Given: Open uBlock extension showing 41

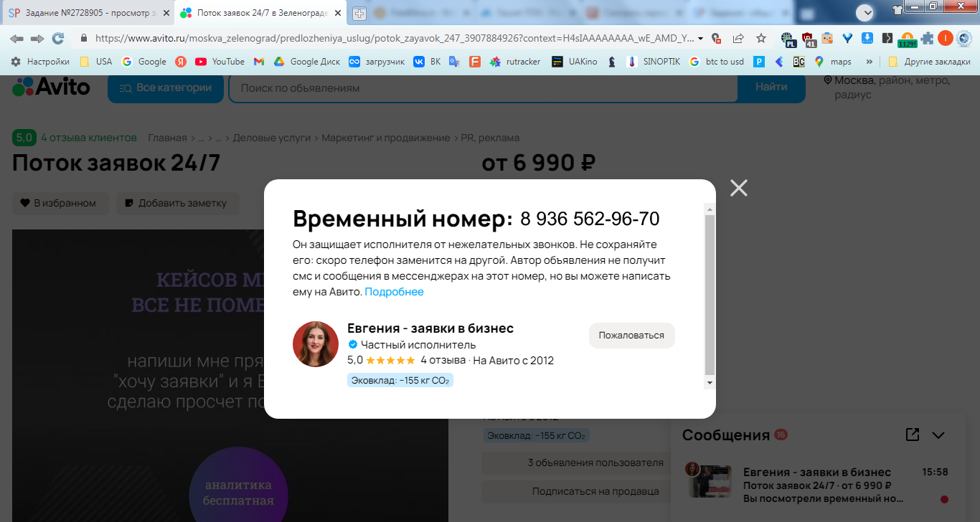Looking at the screenshot, I should click(x=809, y=39).
